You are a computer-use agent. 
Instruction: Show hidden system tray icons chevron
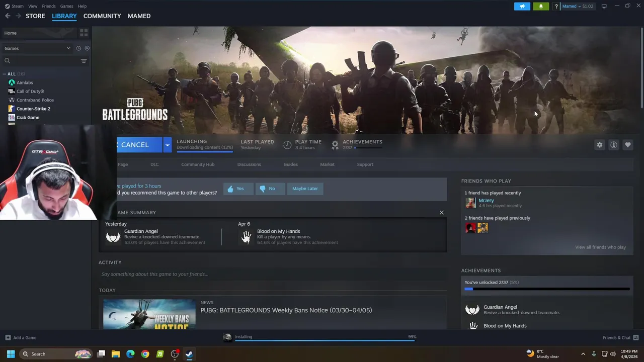(x=583, y=354)
